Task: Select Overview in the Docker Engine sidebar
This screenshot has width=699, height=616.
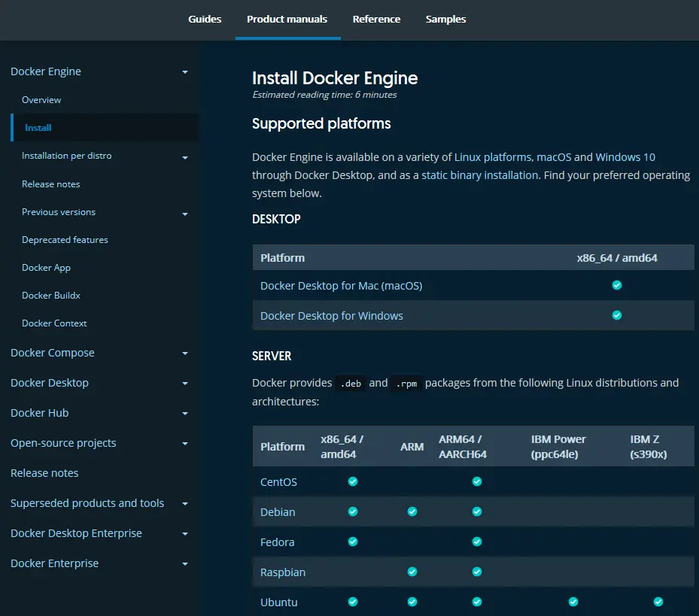Action: pyautogui.click(x=41, y=99)
